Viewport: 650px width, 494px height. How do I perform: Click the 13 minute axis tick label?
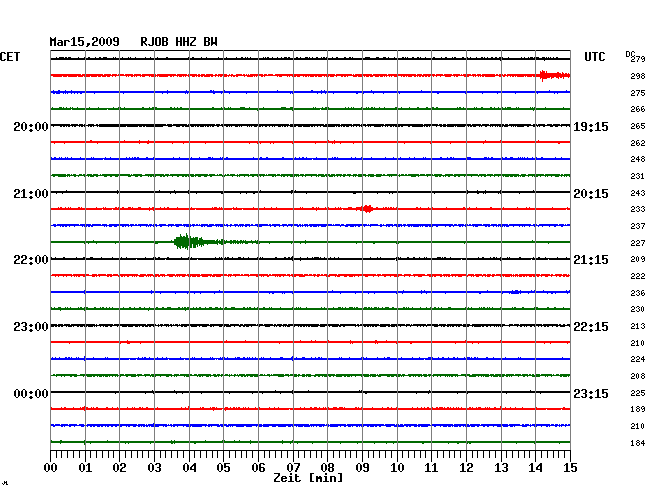point(501,468)
